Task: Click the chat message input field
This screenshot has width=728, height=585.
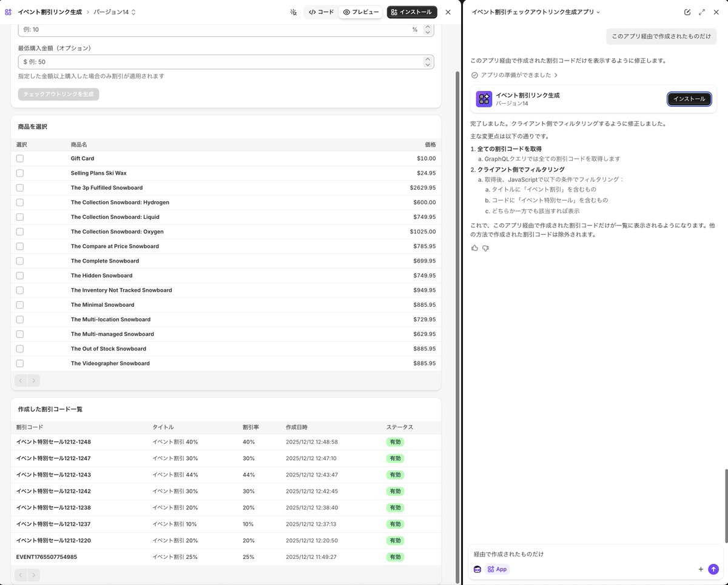Action: click(x=595, y=554)
